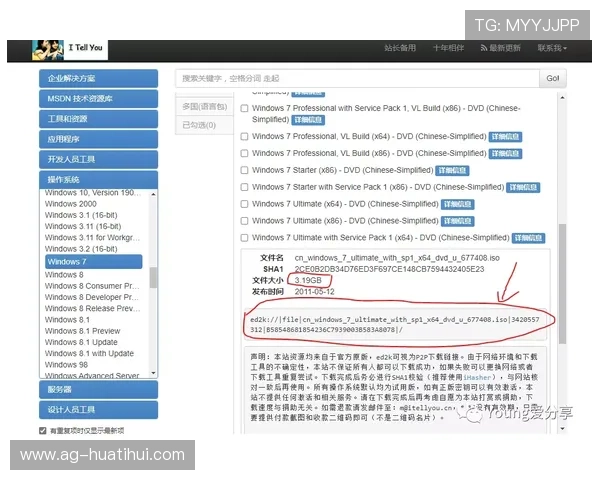Click the OS list scrollbar thumb
This screenshot has height=480, width=600.
coord(153,278)
